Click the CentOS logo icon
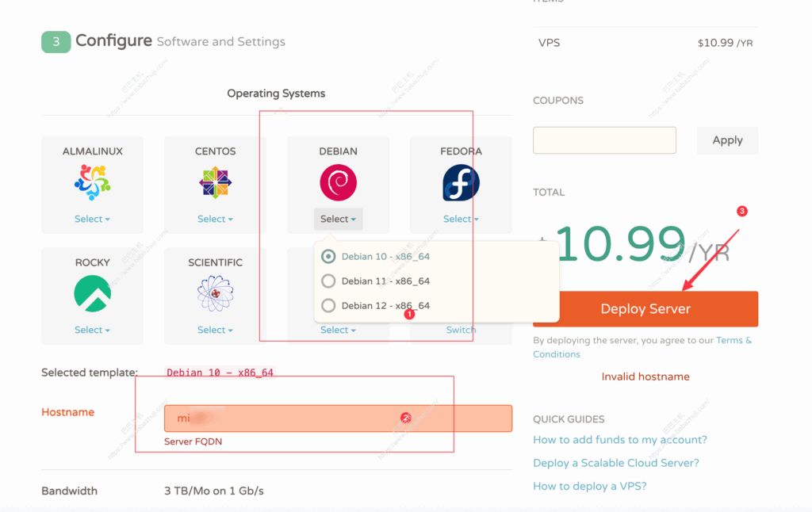The height and width of the screenshot is (512, 812). (215, 183)
